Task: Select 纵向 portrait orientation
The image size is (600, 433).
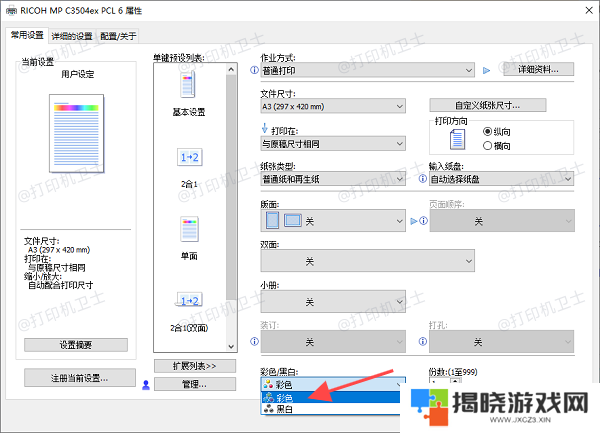Action: coord(496,132)
